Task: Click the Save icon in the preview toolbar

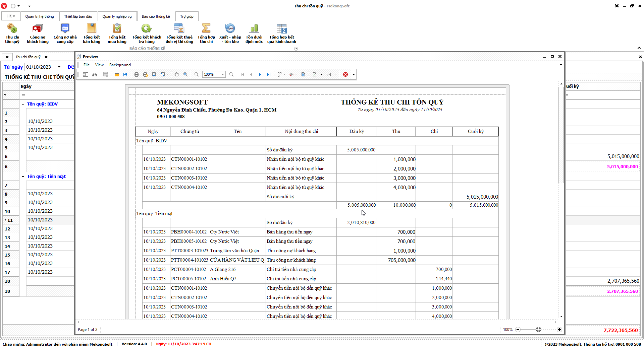Action: (x=125, y=75)
